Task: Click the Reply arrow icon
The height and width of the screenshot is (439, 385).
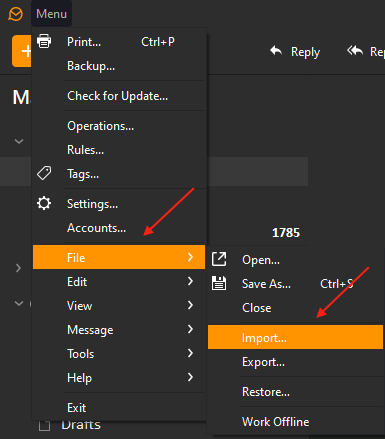Action: [x=276, y=51]
